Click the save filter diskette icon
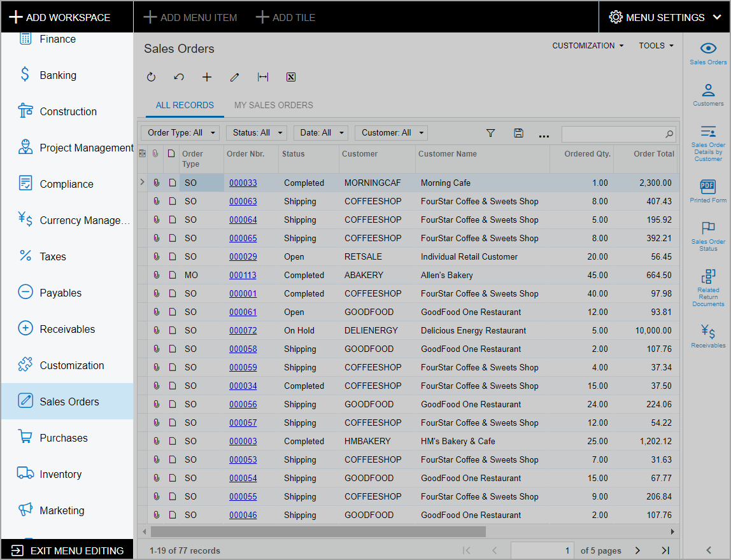Viewport: 731px width, 560px height. pyautogui.click(x=518, y=133)
